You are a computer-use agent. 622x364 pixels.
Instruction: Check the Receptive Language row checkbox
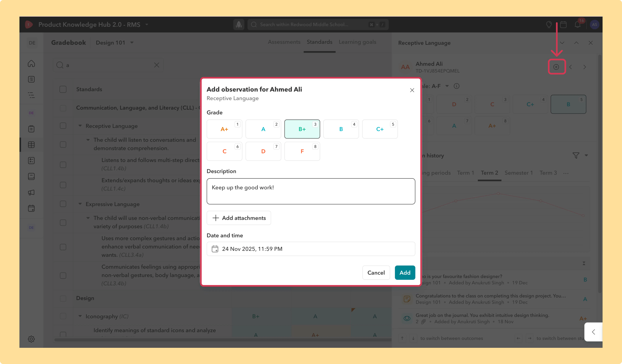click(63, 126)
